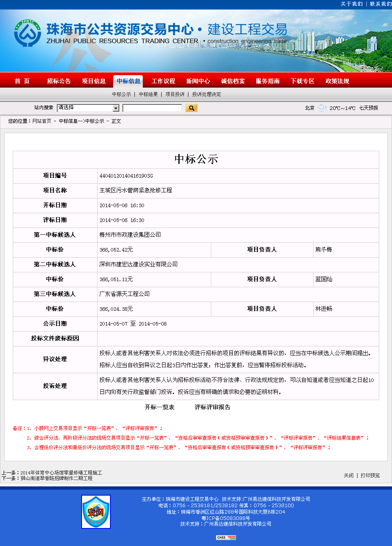The height and width of the screenshot is (546, 392).
Task: Click the 关闭 link
Action: click(x=349, y=476)
